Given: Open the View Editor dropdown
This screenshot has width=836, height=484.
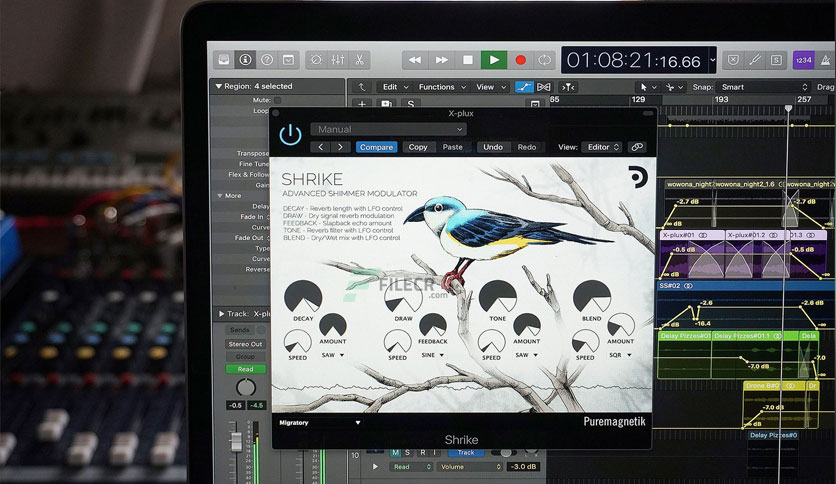Looking at the screenshot, I should tap(602, 147).
